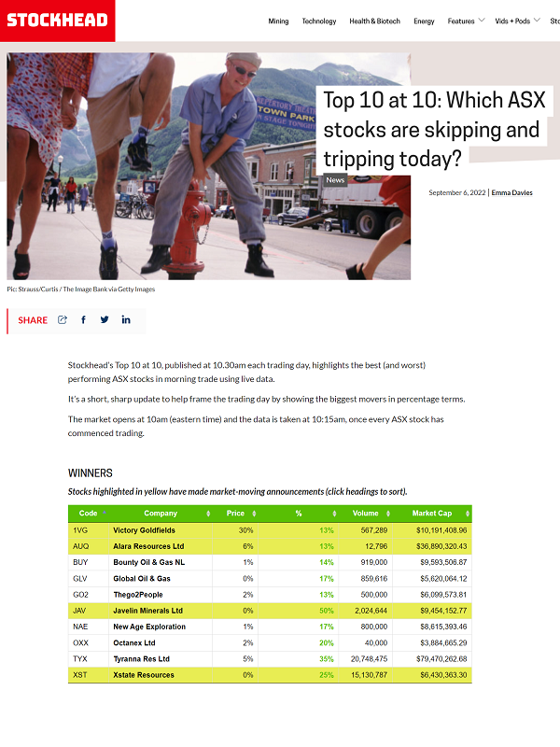This screenshot has height=747, width=560.
Task: Open the Technology section
Action: (319, 21)
